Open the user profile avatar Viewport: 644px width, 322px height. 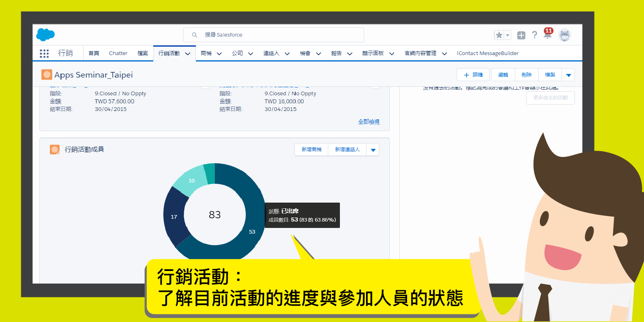(565, 35)
